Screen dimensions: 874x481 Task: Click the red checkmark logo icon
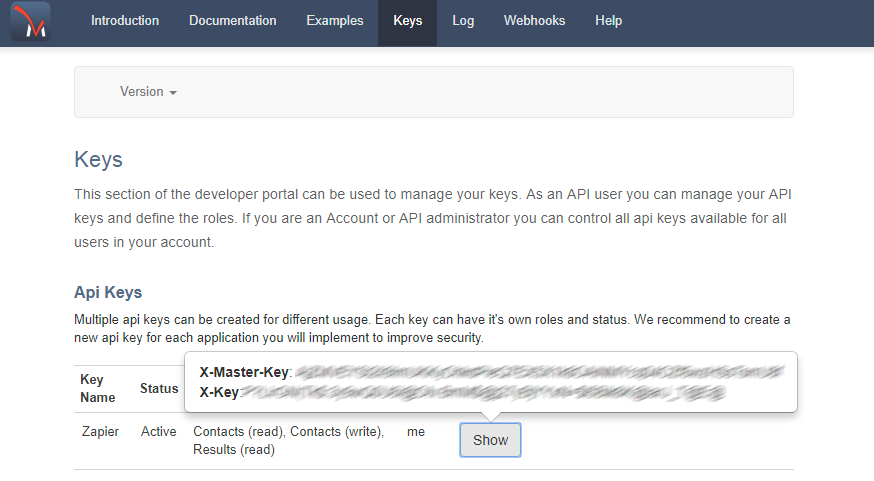click(30, 22)
